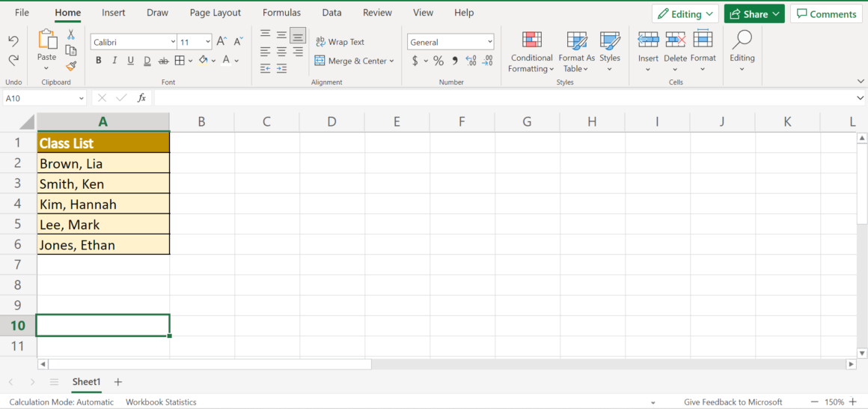Click Workbook Statistics in status bar
Viewport: 868px width, 409px height.
pos(161,402)
